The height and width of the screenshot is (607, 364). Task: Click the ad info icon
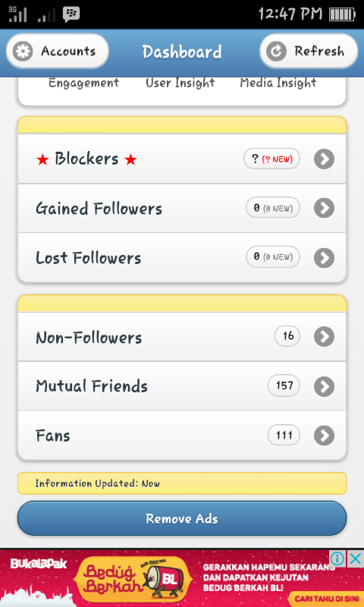tap(337, 558)
